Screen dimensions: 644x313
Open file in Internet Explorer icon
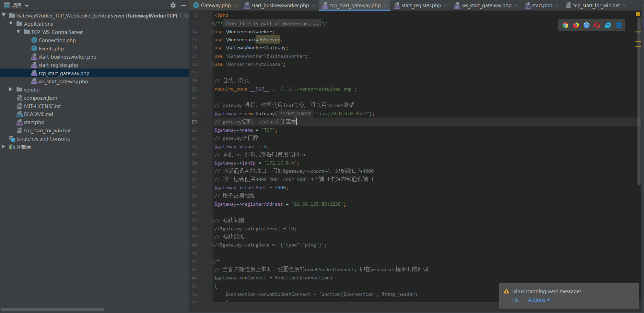click(x=608, y=25)
